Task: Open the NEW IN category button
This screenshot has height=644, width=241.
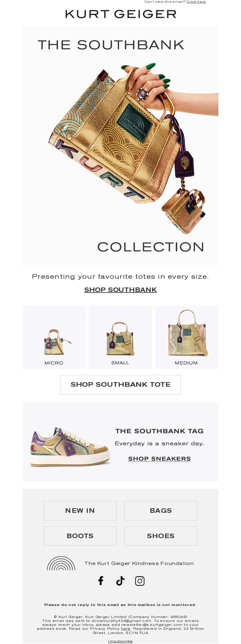Action: (80, 510)
